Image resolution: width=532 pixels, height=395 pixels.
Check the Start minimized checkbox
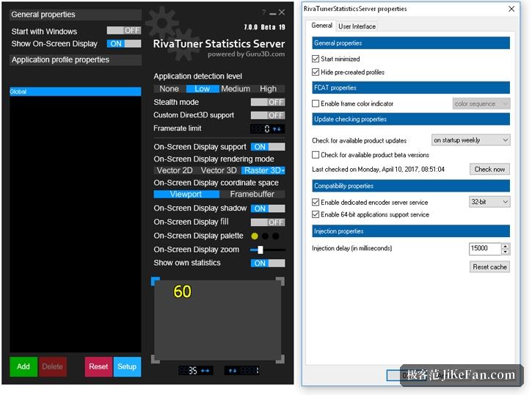pyautogui.click(x=316, y=59)
